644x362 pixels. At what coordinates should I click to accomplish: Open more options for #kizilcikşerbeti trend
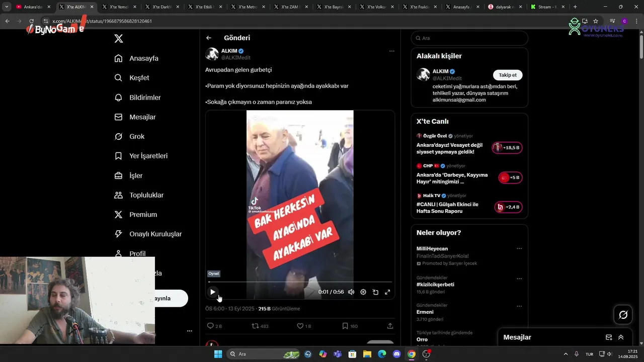[x=519, y=279]
